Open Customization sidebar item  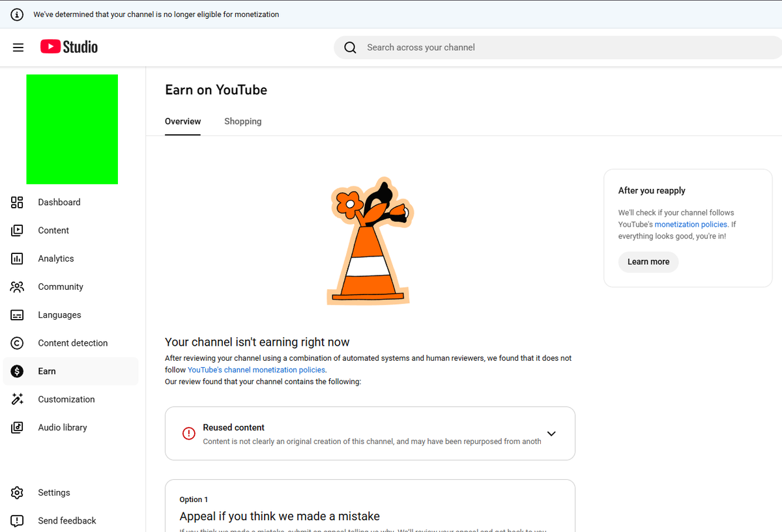point(70,399)
